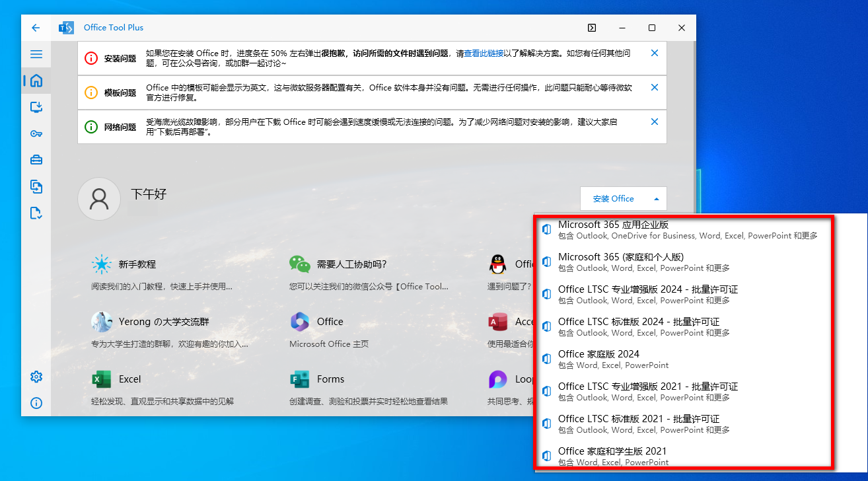The image size is (868, 481).
Task: Click the WeChat icon for 需要人工协助吗
Action: click(300, 264)
